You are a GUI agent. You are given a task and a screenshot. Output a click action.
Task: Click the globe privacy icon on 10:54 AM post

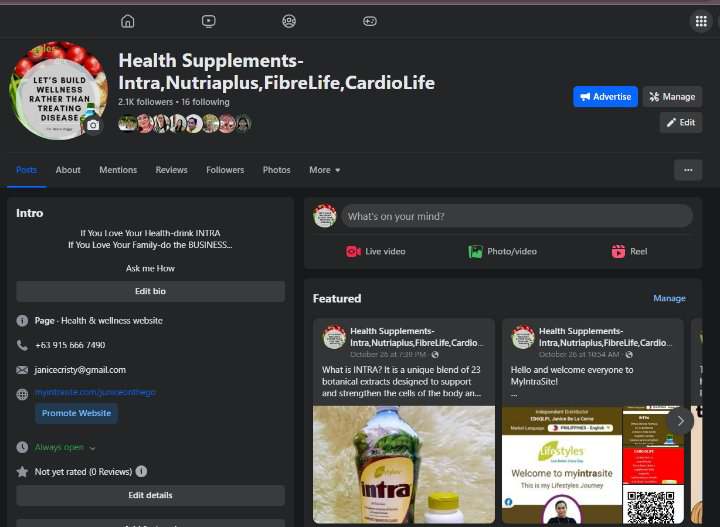tap(629, 355)
